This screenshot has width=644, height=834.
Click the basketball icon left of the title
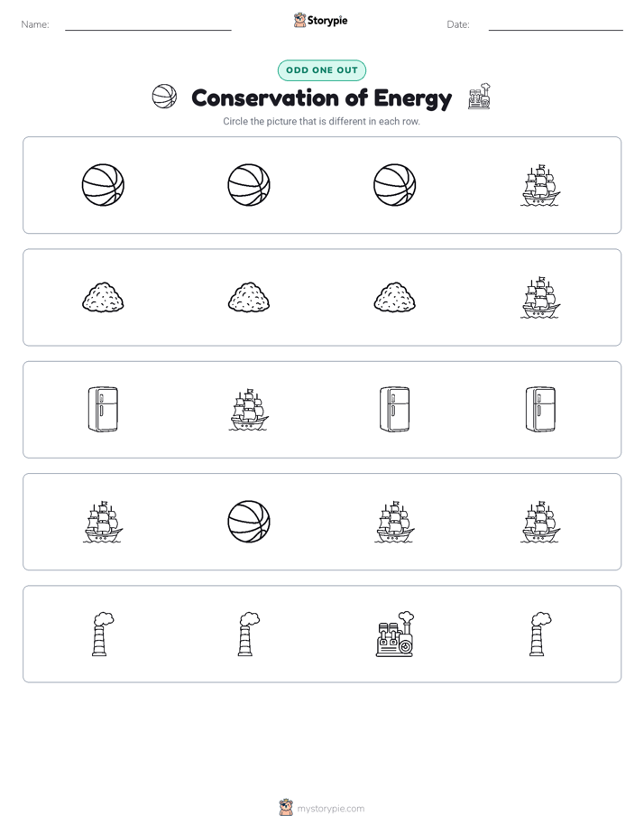[164, 97]
